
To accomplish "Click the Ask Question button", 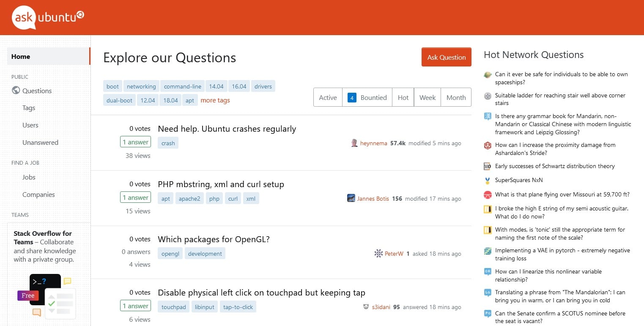I will click(447, 57).
